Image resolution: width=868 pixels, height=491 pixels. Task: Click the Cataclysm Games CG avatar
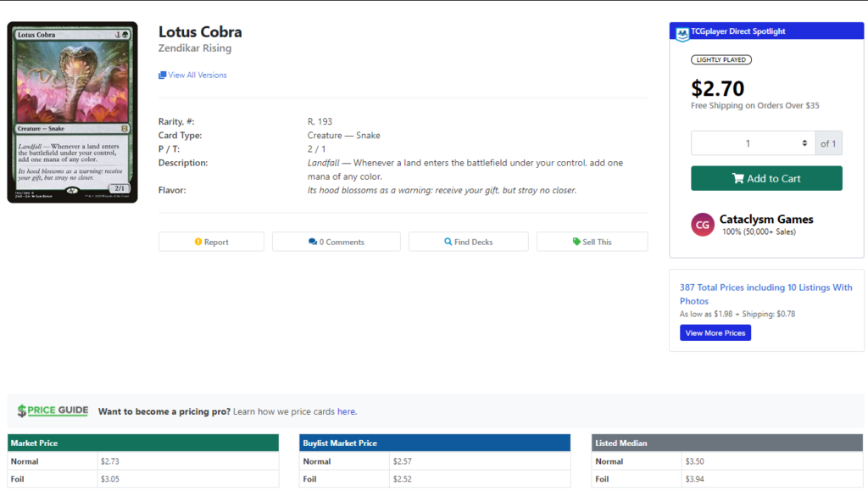(x=703, y=225)
